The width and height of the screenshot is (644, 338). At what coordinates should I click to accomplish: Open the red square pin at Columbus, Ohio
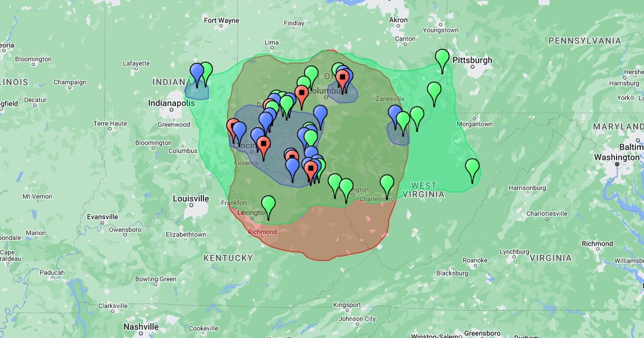342,78
